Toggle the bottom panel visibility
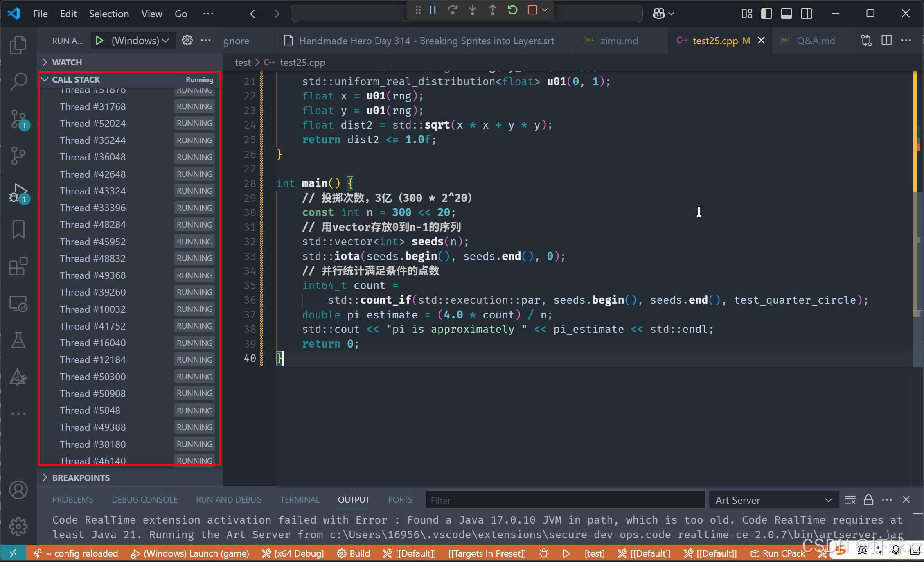The width and height of the screenshot is (924, 562). [786, 14]
